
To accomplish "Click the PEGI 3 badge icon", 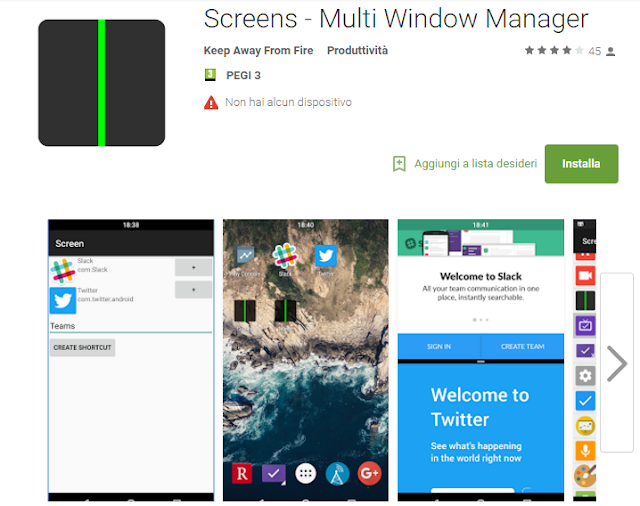I will click(210, 75).
